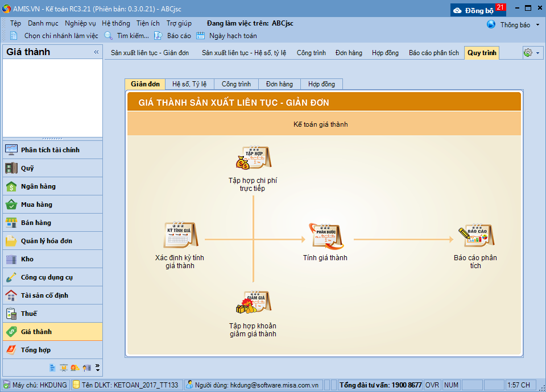Viewport: 546px width, 392px height.
Task: Switch to the Hệ số, Tỷ lệ tab
Action: [189, 84]
